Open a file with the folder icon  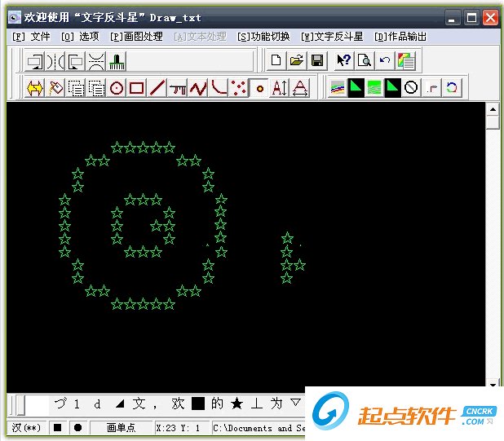click(x=296, y=60)
